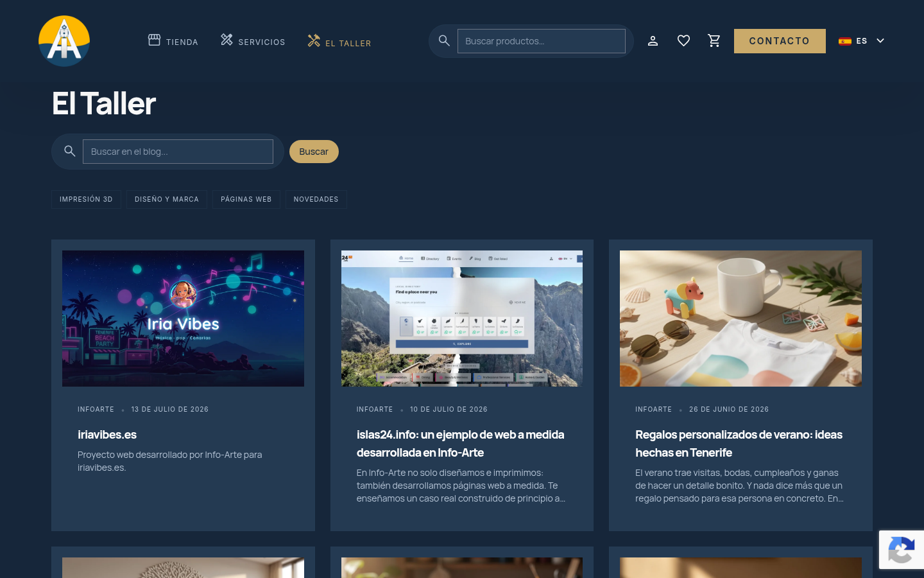Viewport: 924px width, 578px height.
Task: Click the Tienda storefront icon
Action: 155,40
